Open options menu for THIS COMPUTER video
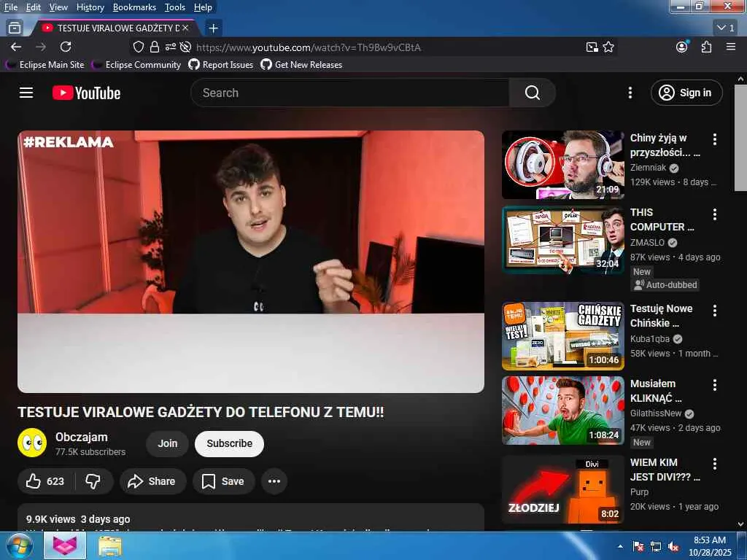Image resolution: width=747 pixels, height=560 pixels. tap(715, 214)
